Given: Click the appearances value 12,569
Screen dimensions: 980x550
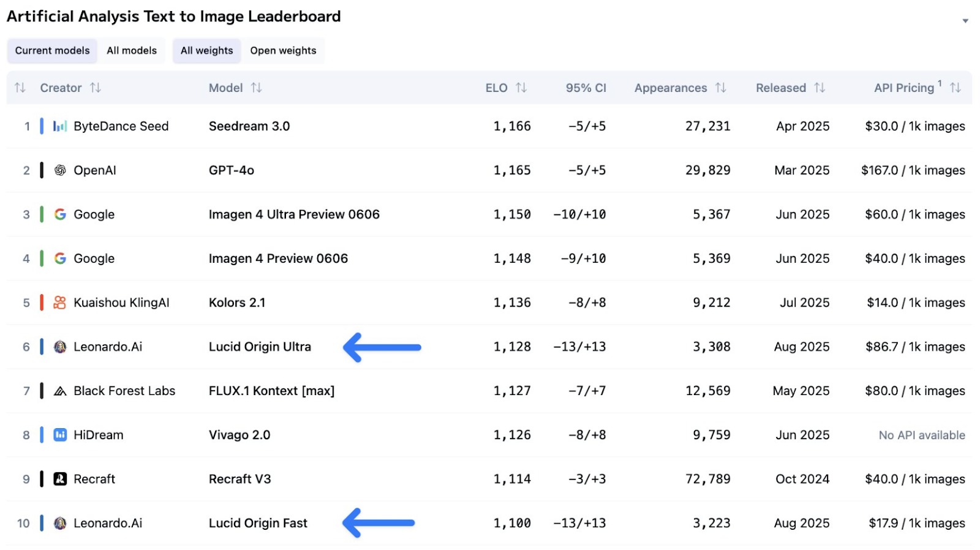Looking at the screenshot, I should click(707, 391).
